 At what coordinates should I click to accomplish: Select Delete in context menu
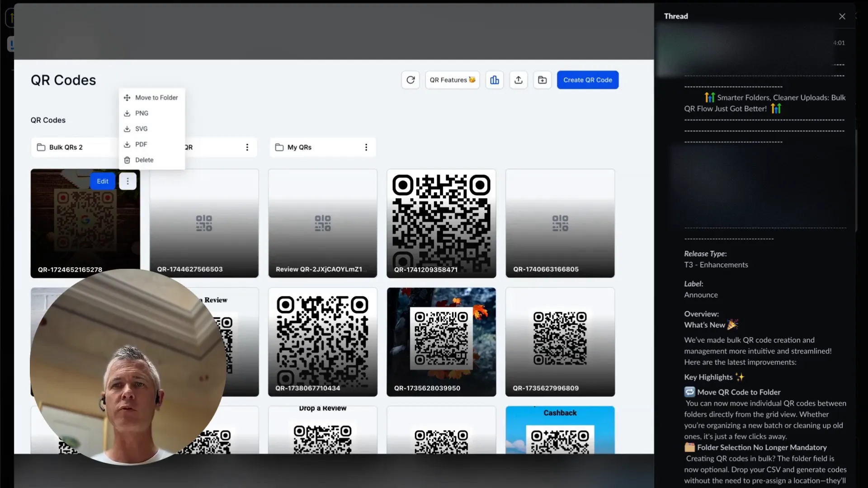tap(151, 160)
